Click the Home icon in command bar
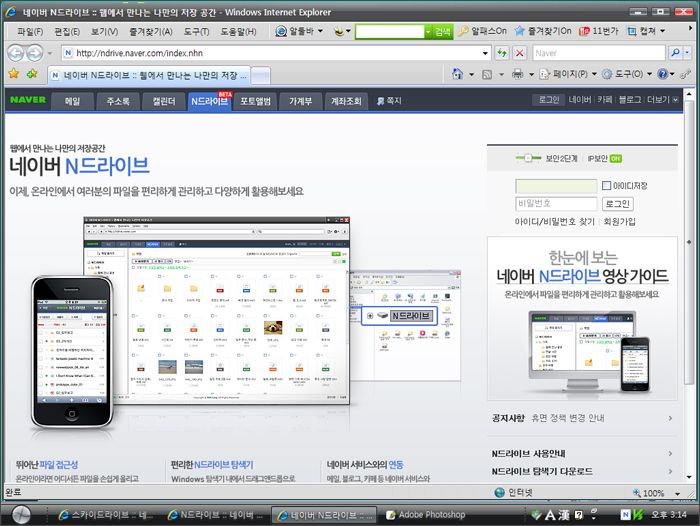 [458, 74]
